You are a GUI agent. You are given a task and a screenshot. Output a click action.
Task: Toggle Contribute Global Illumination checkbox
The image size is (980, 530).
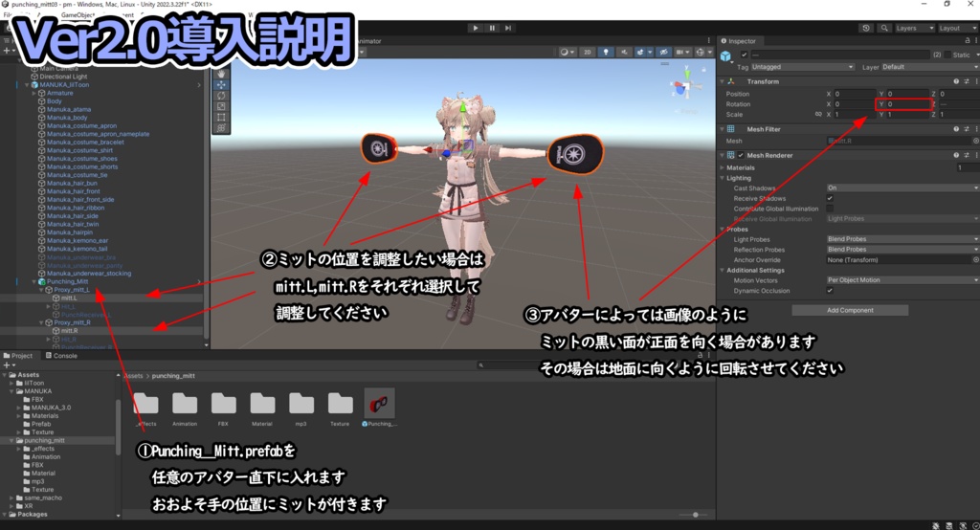(830, 209)
